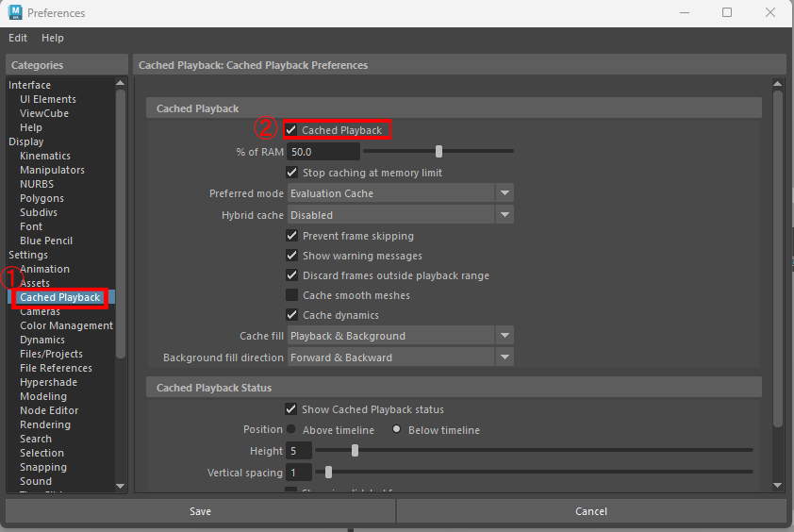Toggle Stop caching at memory limit
The width and height of the screenshot is (794, 532).
point(292,173)
